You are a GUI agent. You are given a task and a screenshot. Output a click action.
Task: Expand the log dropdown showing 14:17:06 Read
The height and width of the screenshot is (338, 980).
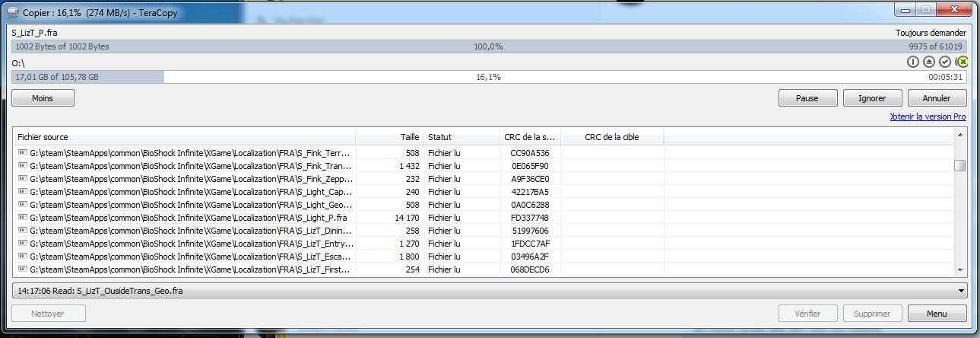962,291
